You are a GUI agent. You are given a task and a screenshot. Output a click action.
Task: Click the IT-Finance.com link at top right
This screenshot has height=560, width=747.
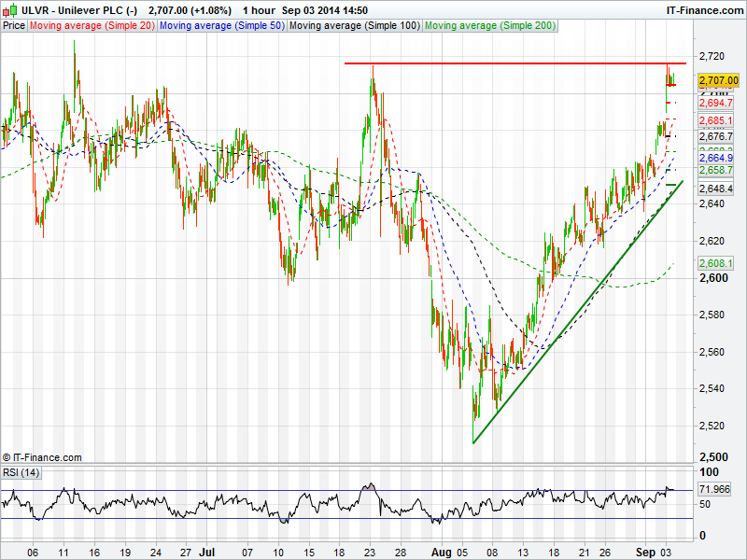point(705,9)
